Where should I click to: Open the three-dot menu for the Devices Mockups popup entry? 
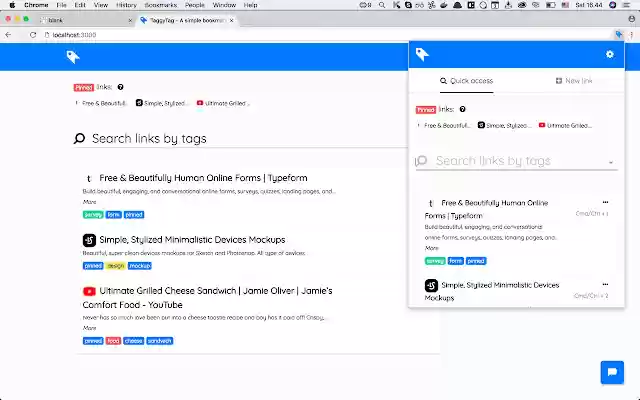point(605,284)
